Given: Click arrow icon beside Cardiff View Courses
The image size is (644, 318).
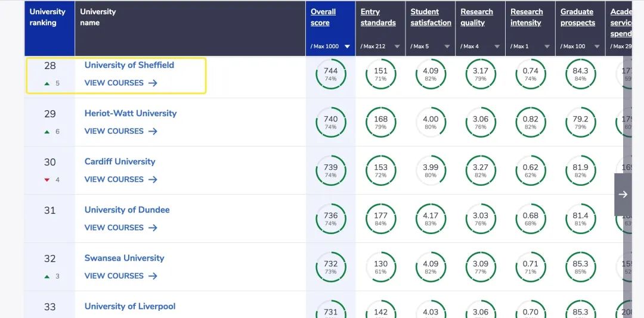Looking at the screenshot, I should coord(153,180).
